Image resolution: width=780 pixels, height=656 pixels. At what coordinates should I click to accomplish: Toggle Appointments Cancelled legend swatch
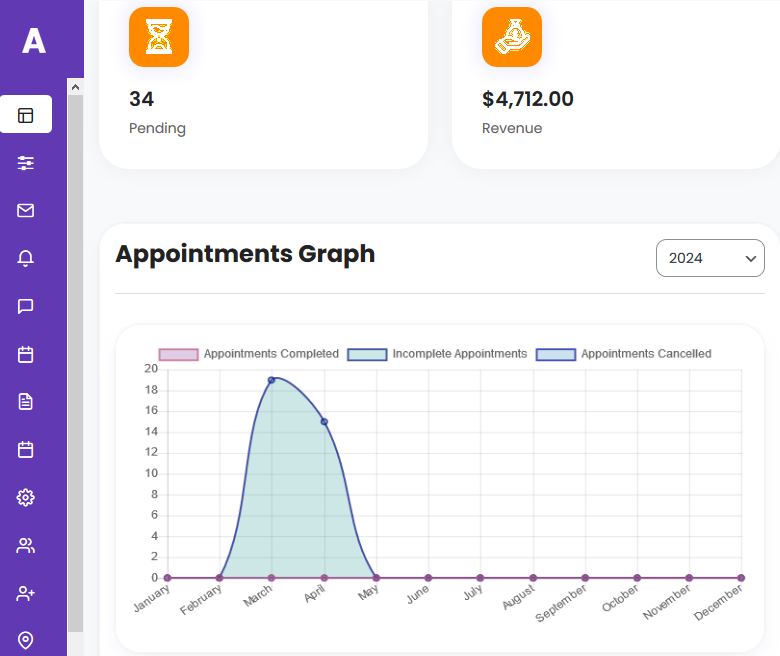tap(556, 354)
